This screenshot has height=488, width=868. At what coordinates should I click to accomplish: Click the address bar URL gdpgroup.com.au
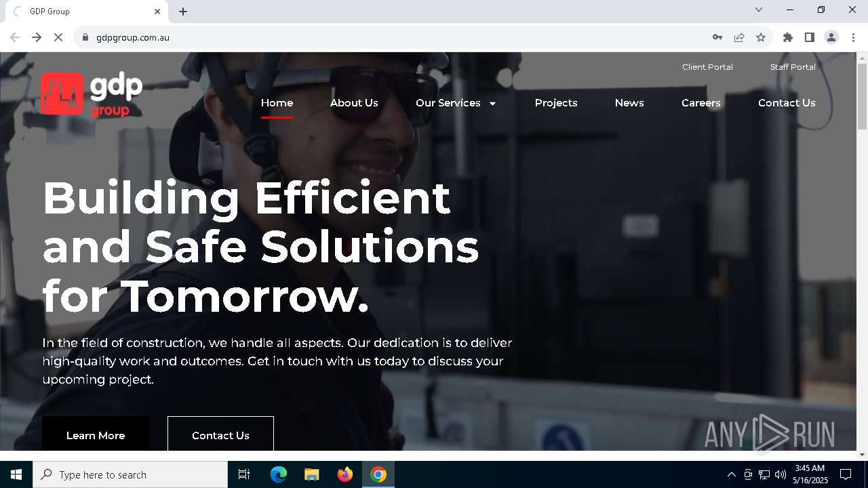pos(133,37)
